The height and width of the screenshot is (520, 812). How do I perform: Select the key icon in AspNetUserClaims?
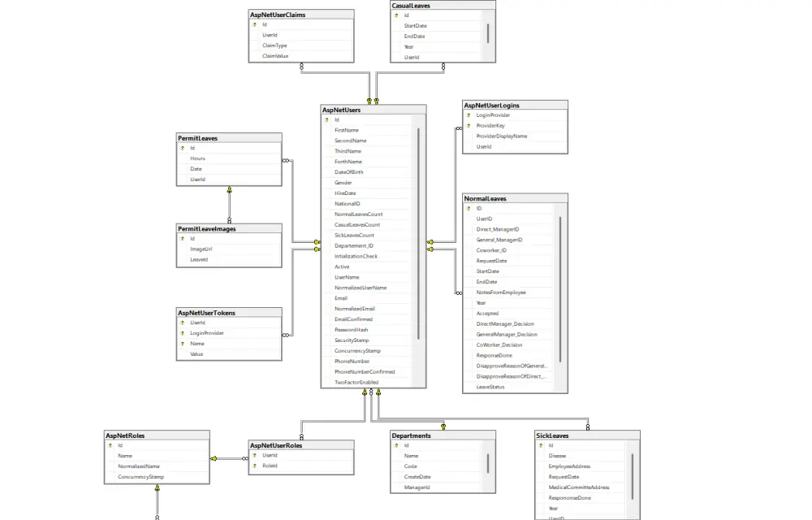click(x=254, y=24)
